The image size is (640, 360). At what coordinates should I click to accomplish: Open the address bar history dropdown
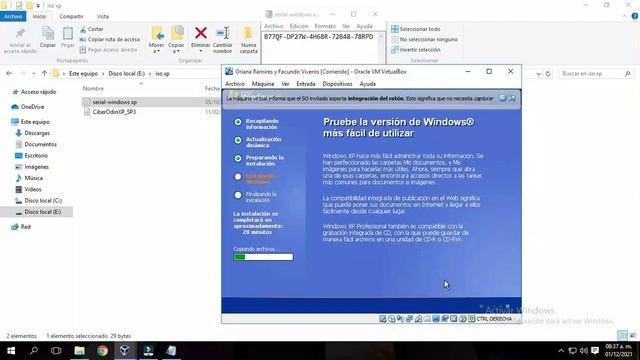pos(539,74)
